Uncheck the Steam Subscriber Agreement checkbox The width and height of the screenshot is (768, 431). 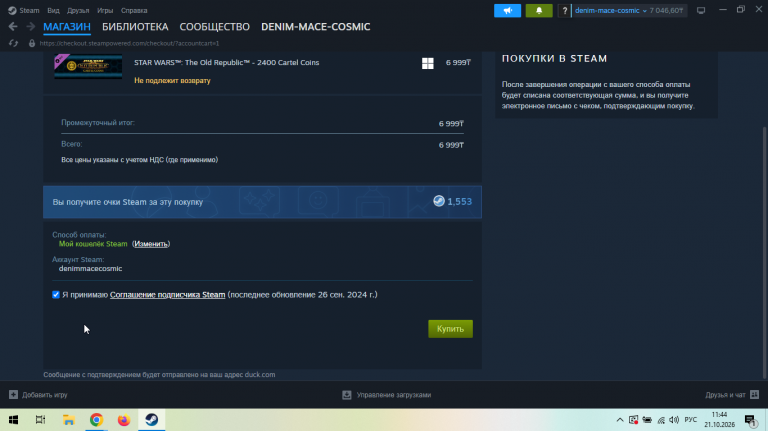pyautogui.click(x=56, y=294)
